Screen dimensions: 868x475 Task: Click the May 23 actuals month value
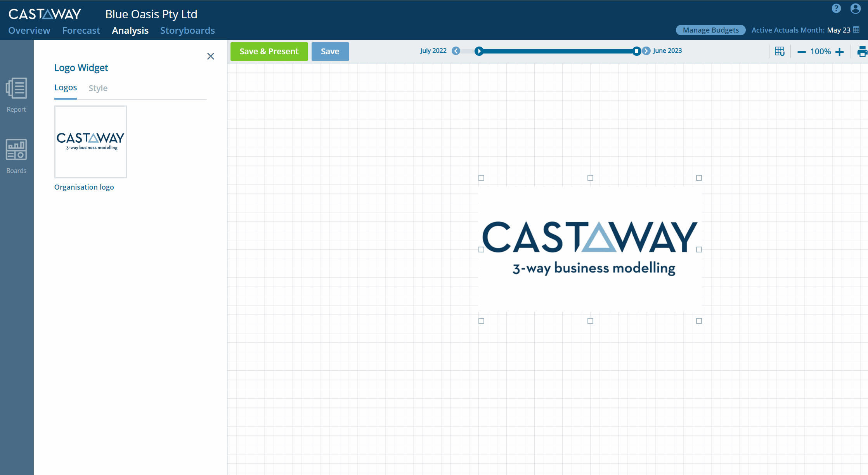(839, 30)
